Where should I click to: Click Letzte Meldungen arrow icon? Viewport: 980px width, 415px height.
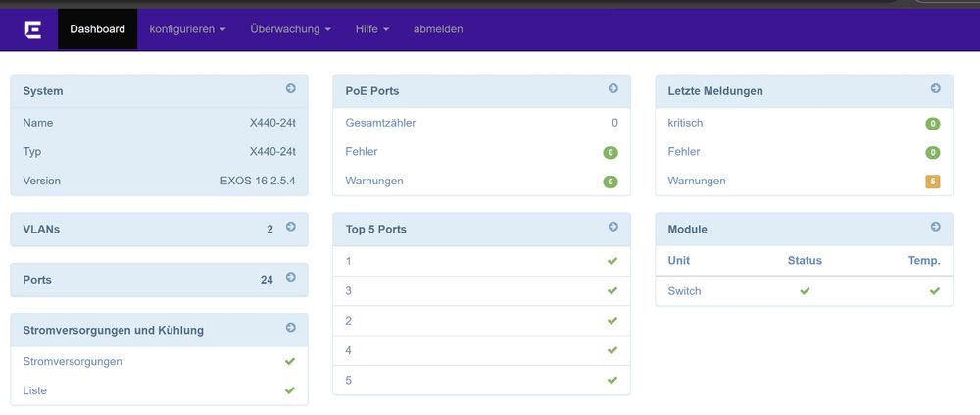pos(936,89)
